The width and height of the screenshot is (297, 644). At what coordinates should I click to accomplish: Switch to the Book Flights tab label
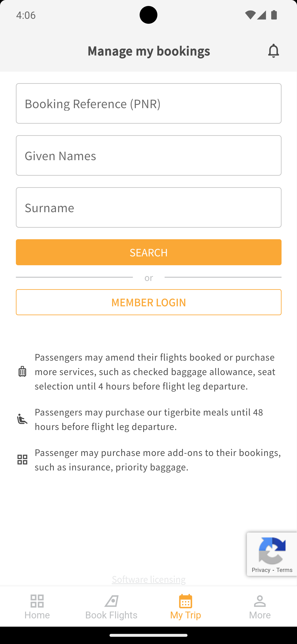click(111, 615)
